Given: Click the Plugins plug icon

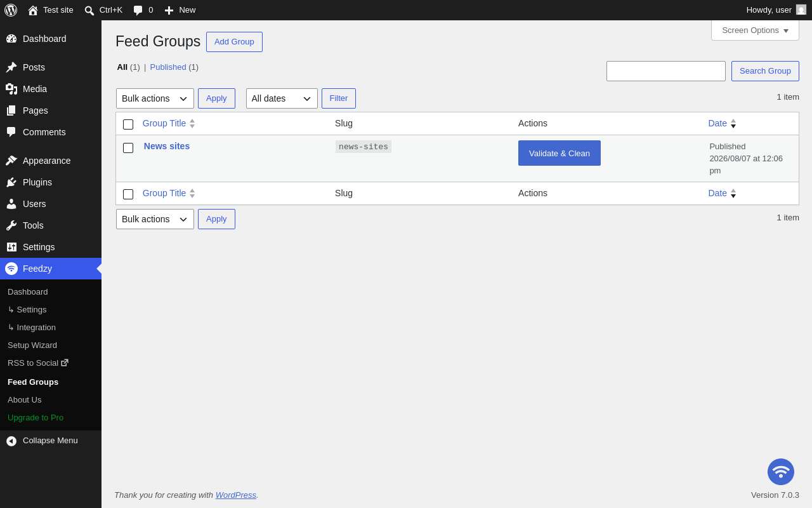Looking at the screenshot, I should point(11,182).
